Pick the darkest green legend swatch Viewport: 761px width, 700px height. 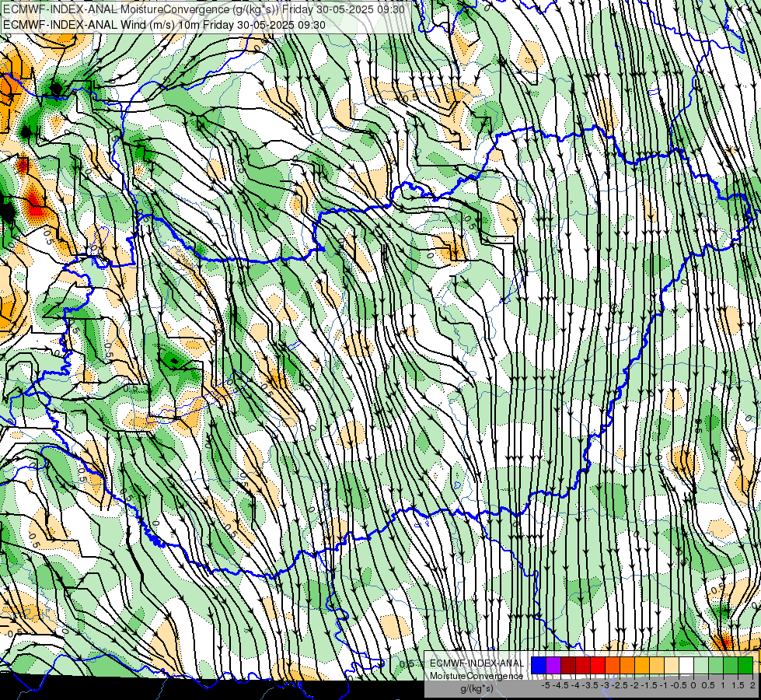(x=745, y=665)
